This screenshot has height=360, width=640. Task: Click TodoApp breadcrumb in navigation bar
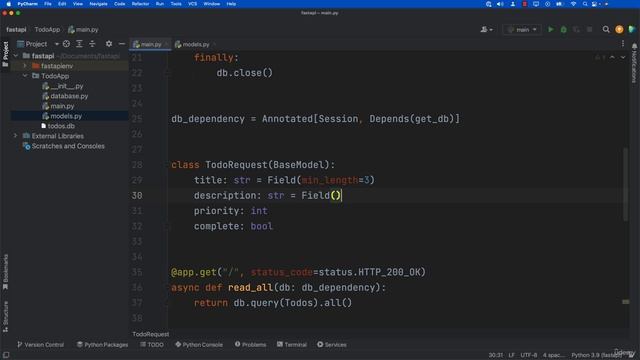[47, 29]
